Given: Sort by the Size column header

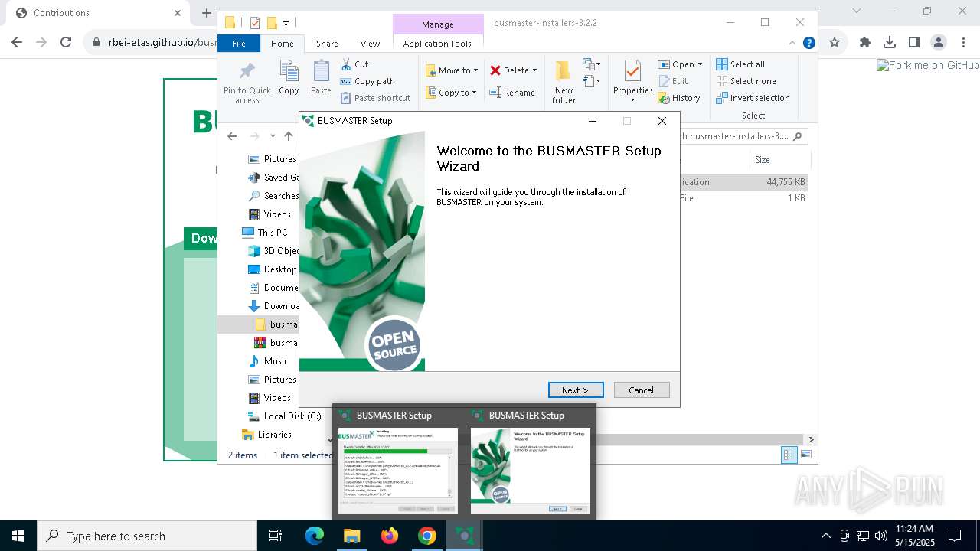Looking at the screenshot, I should click(780, 160).
